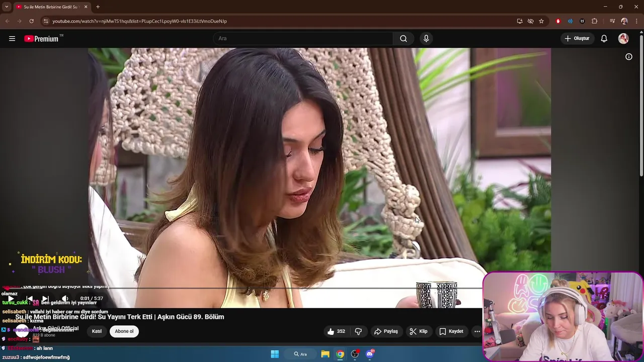Screen dimensions: 644x362
Task: Click the page vertical scrollbar
Action: point(641,105)
